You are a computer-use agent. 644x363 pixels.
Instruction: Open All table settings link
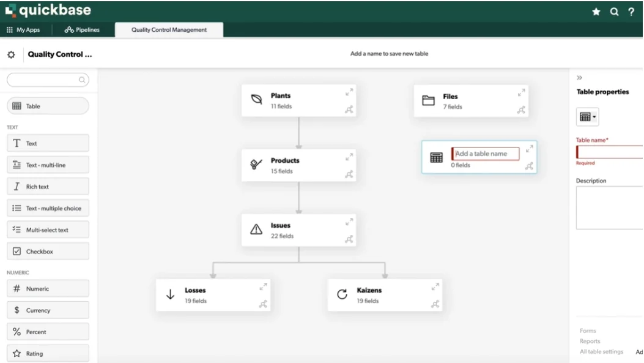point(601,351)
